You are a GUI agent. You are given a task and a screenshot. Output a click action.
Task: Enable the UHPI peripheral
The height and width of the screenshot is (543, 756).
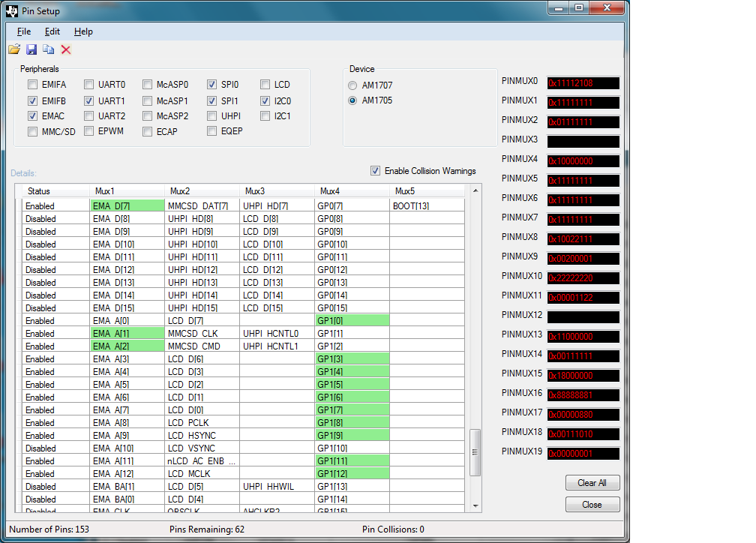[211, 115]
